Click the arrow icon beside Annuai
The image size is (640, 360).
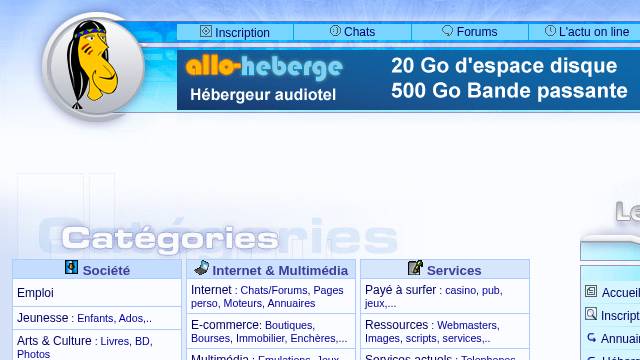(591, 338)
